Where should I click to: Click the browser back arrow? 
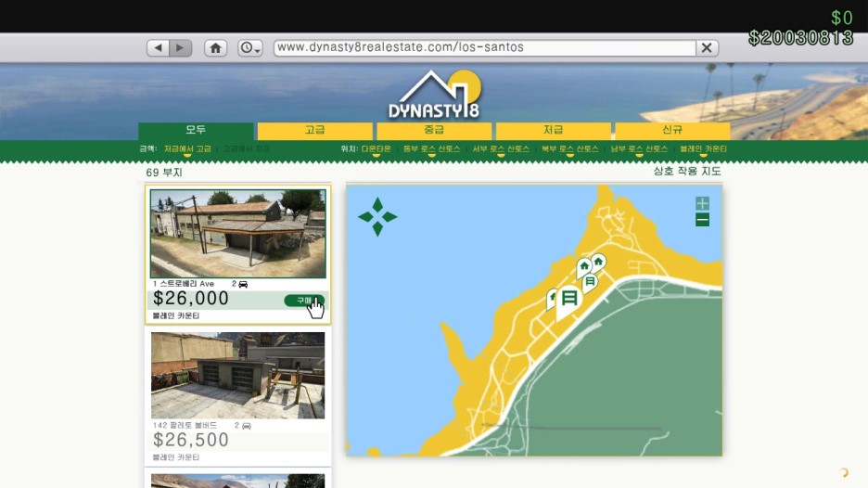pyautogui.click(x=158, y=47)
